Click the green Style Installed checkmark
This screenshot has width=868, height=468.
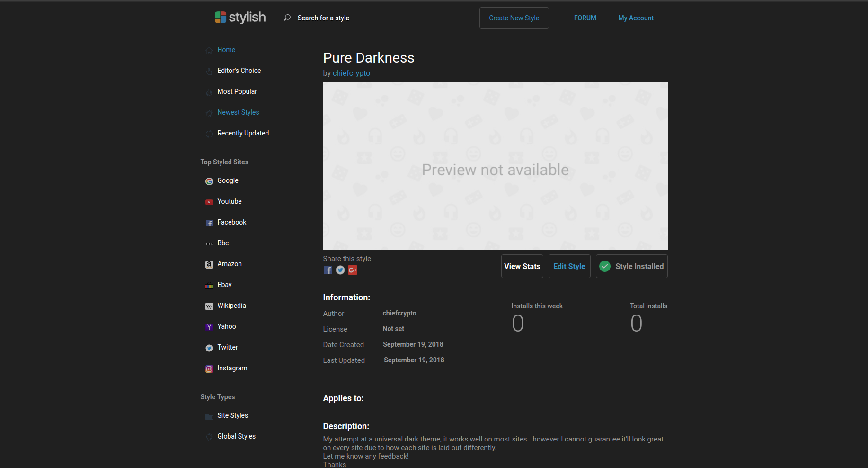click(605, 266)
